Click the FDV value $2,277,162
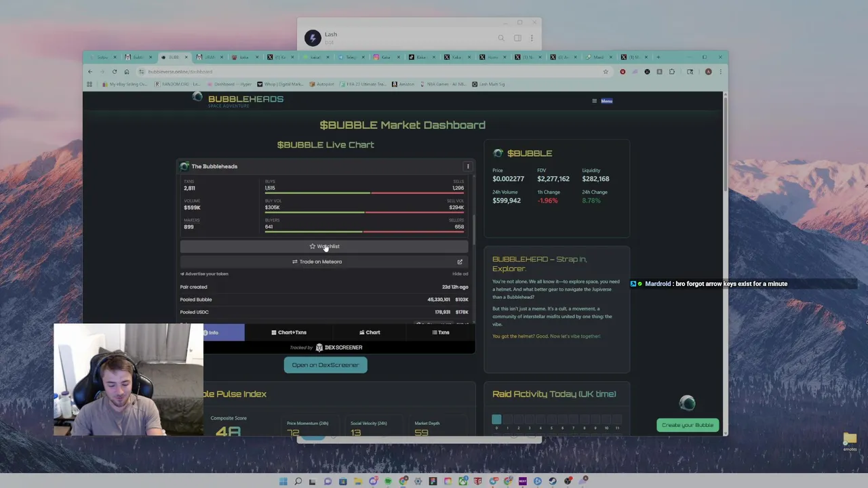 pyautogui.click(x=553, y=179)
